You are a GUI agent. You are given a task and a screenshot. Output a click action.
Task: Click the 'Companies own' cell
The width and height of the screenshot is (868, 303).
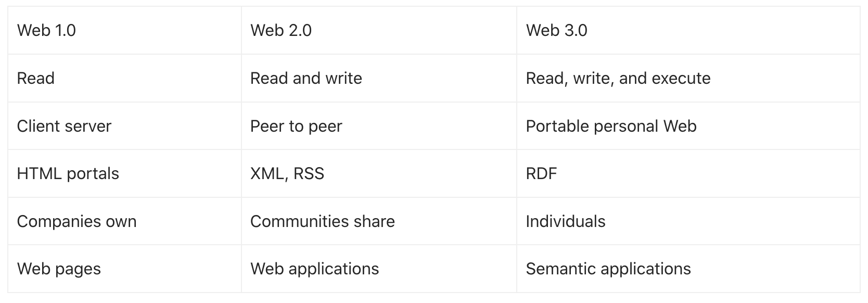click(x=76, y=221)
